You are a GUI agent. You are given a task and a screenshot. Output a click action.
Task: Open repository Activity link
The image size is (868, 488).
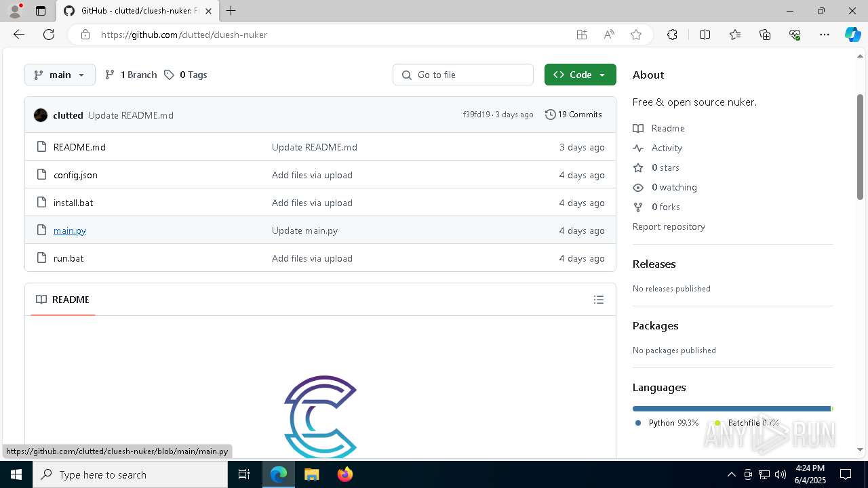657,148
